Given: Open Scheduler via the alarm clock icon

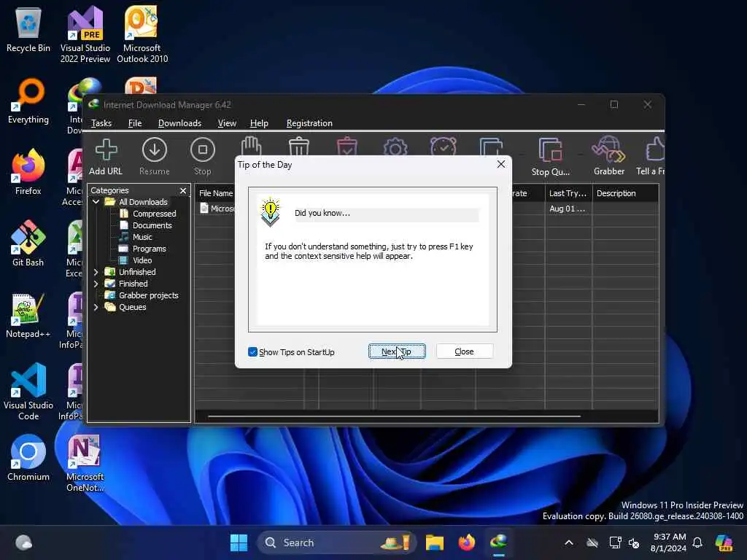Looking at the screenshot, I should click(444, 146).
